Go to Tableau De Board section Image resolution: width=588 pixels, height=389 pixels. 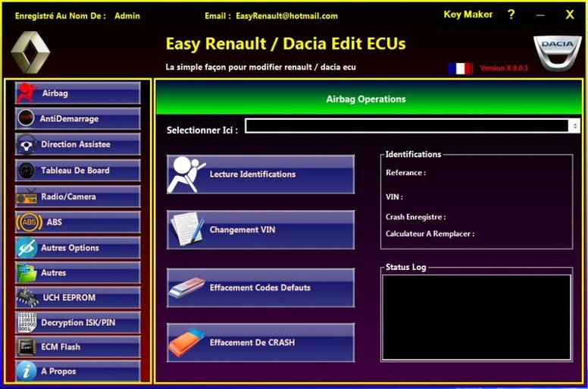[x=77, y=171]
